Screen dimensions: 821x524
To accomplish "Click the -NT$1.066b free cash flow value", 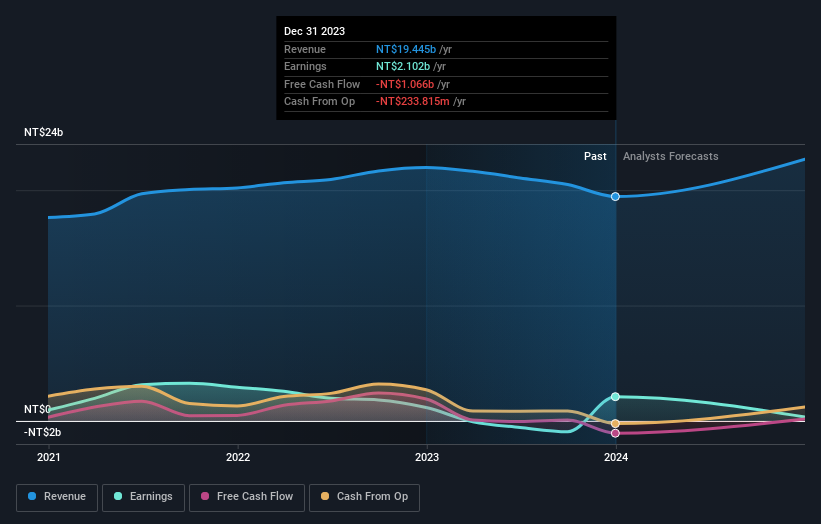I will (405, 84).
